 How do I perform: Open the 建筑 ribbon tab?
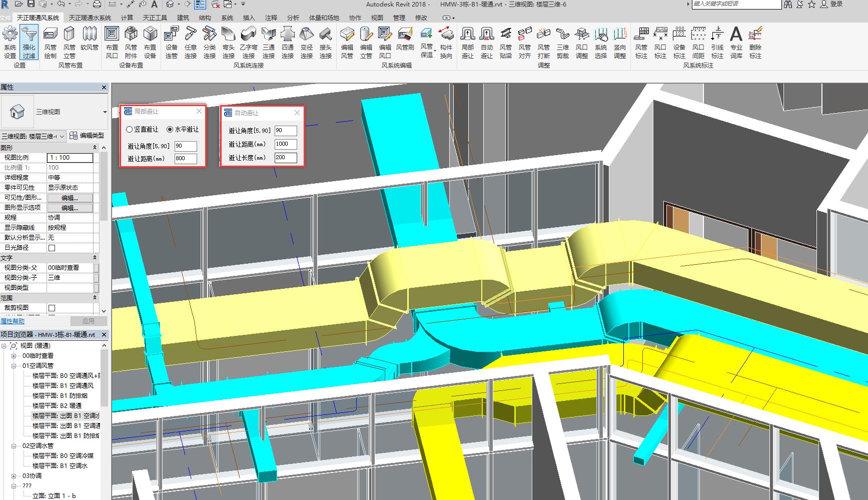pyautogui.click(x=183, y=18)
